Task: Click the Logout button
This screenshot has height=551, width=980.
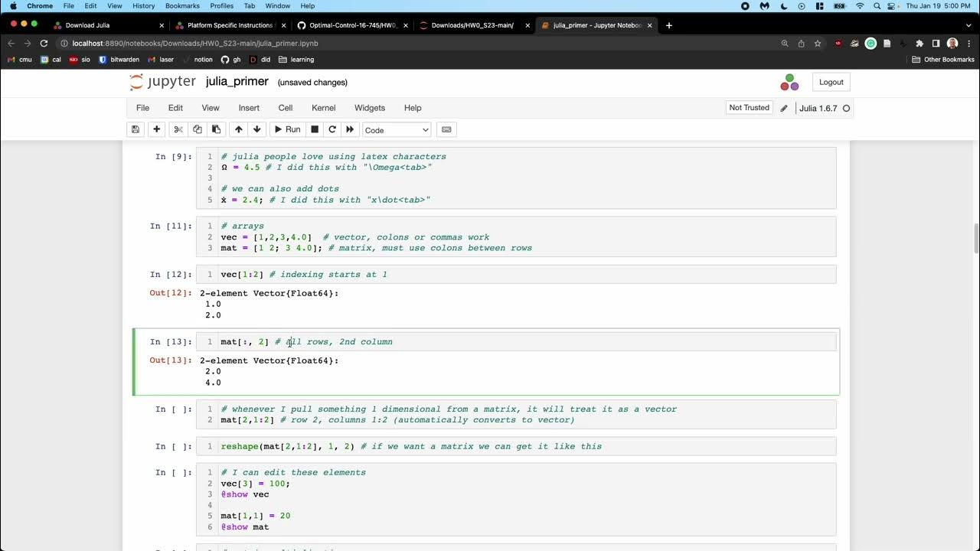Action: pos(831,82)
